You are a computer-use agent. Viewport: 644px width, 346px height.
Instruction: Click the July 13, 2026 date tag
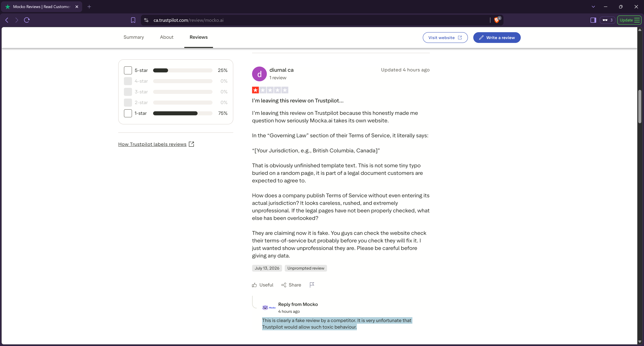(267, 268)
